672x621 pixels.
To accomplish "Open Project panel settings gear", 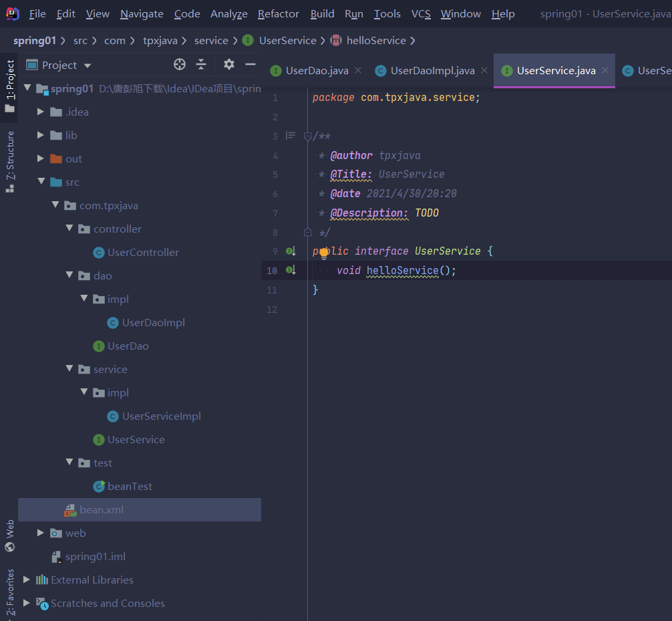I will point(229,64).
